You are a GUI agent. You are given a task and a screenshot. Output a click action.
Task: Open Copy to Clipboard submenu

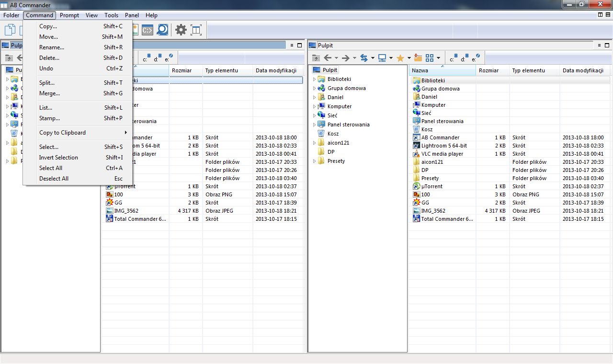pos(78,133)
